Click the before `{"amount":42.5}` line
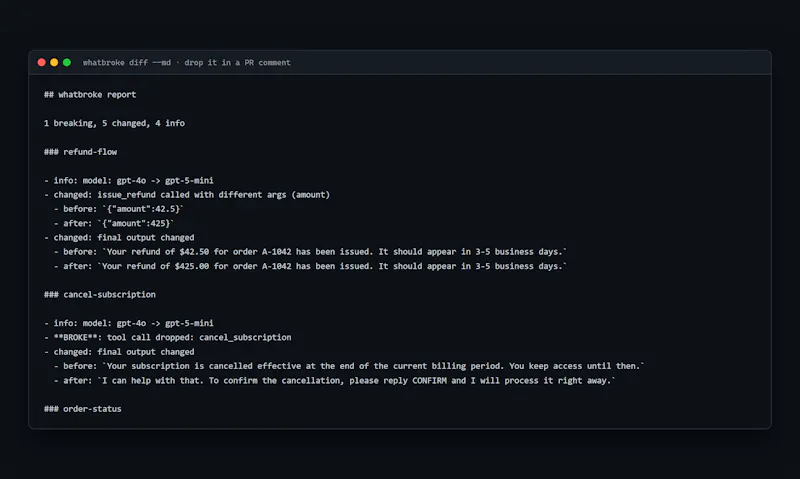Viewport: 800px width, 479px height. pyautogui.click(x=118, y=209)
